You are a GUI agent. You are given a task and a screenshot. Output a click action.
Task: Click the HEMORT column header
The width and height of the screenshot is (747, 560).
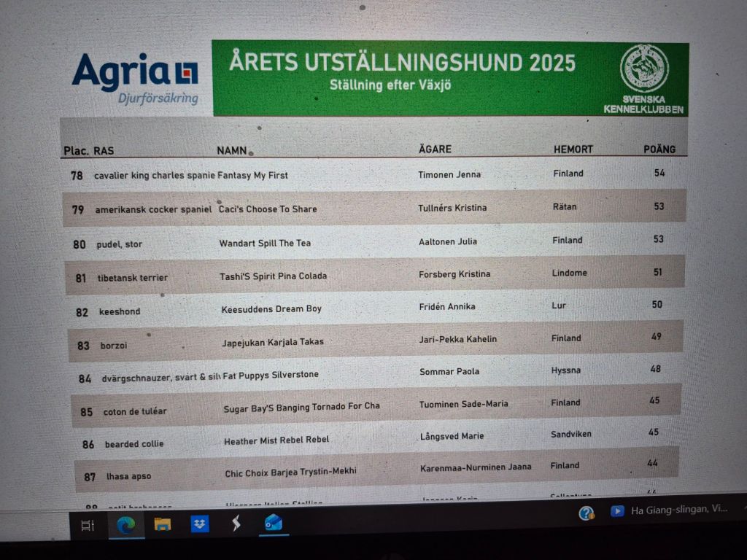[x=573, y=149]
